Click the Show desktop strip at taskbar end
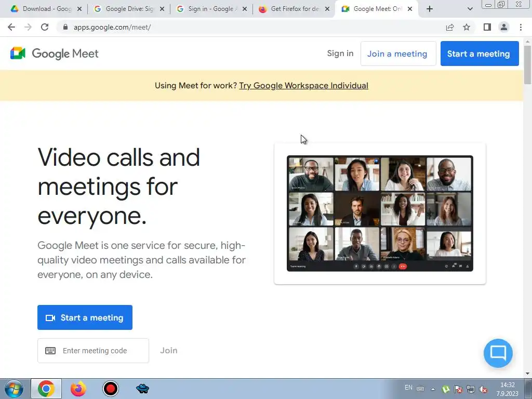The height and width of the screenshot is (399, 532). (529, 389)
